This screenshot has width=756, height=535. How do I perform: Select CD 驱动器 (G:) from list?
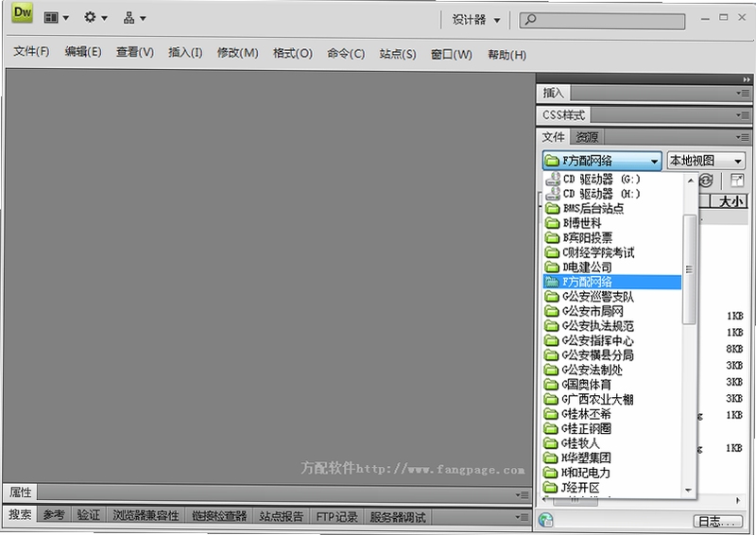click(612, 179)
